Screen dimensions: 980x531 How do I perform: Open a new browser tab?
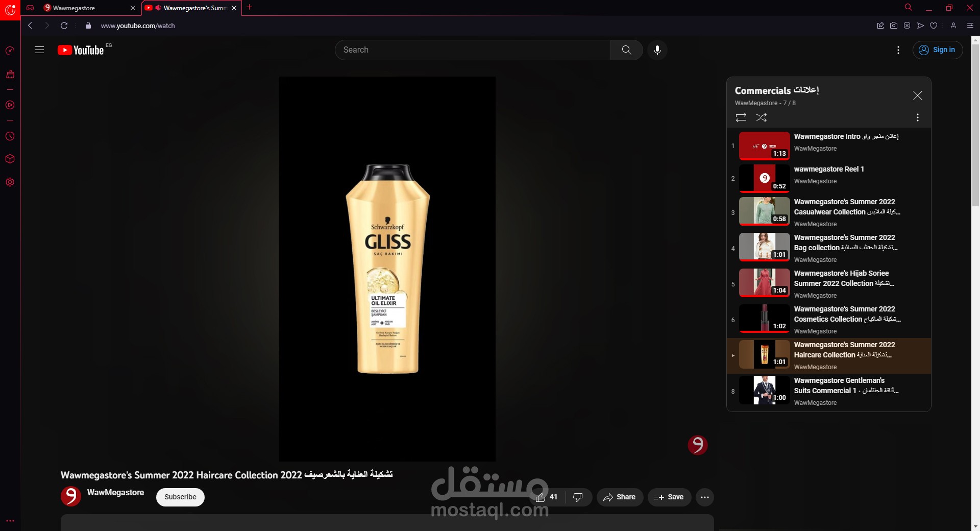(x=249, y=7)
